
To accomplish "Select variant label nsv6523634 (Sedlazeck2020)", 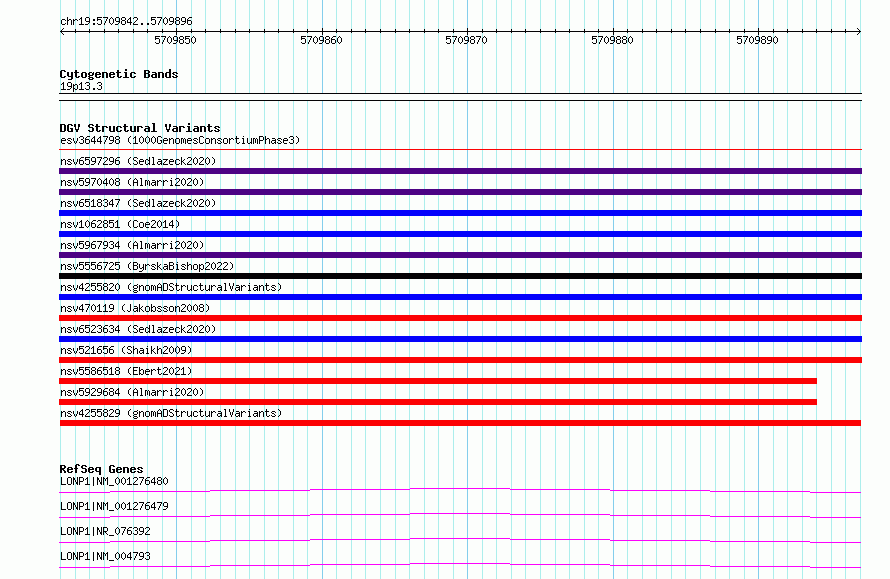I will [x=138, y=329].
